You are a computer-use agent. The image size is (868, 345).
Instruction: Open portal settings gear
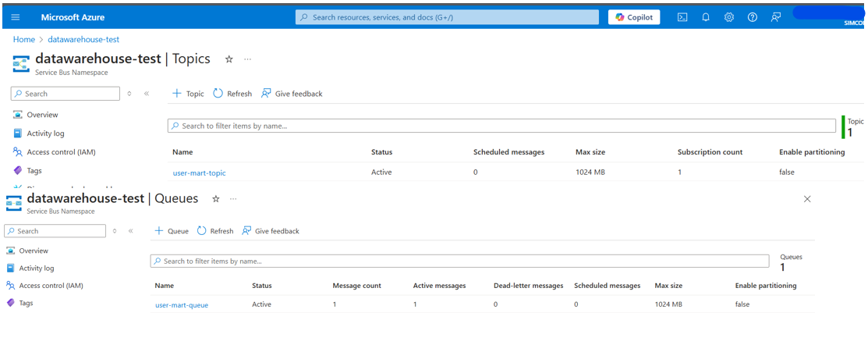pyautogui.click(x=729, y=17)
